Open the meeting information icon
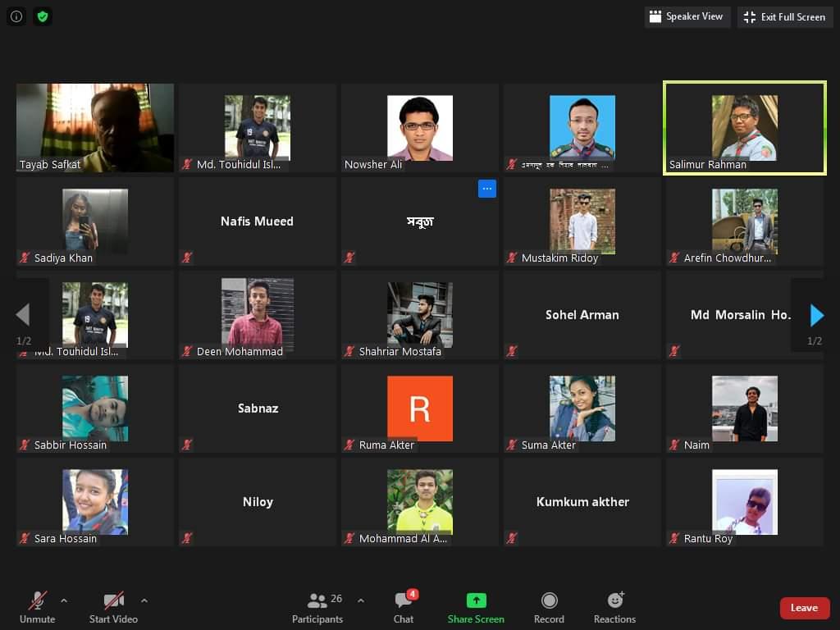 (x=16, y=16)
